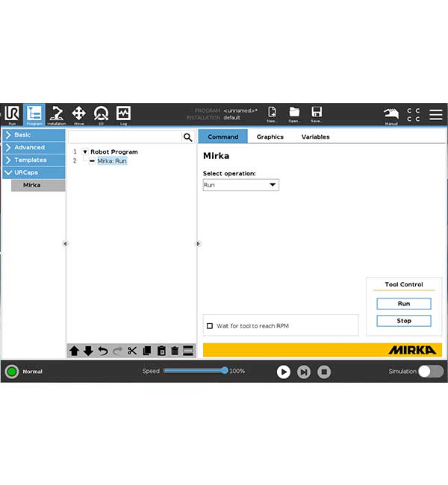
Task: Open the Log tab icon
Action: click(x=123, y=115)
